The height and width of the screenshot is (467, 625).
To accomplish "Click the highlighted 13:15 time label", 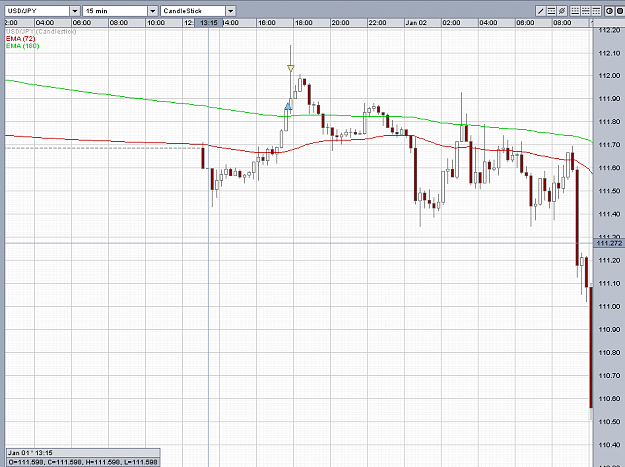I will [208, 23].
